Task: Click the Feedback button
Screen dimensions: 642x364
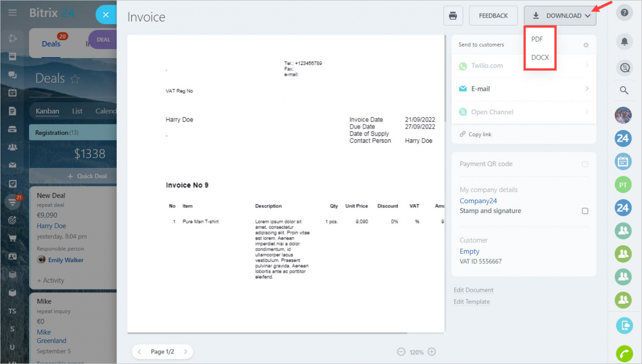Action: coord(494,16)
